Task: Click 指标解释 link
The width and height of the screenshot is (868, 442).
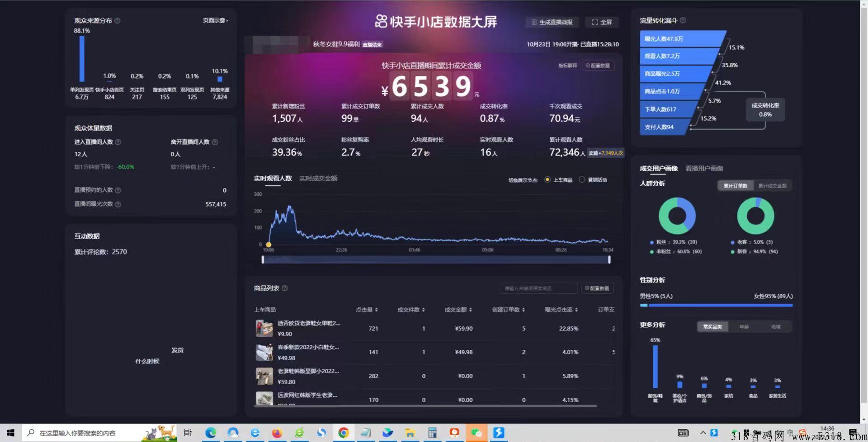Action: pos(567,66)
